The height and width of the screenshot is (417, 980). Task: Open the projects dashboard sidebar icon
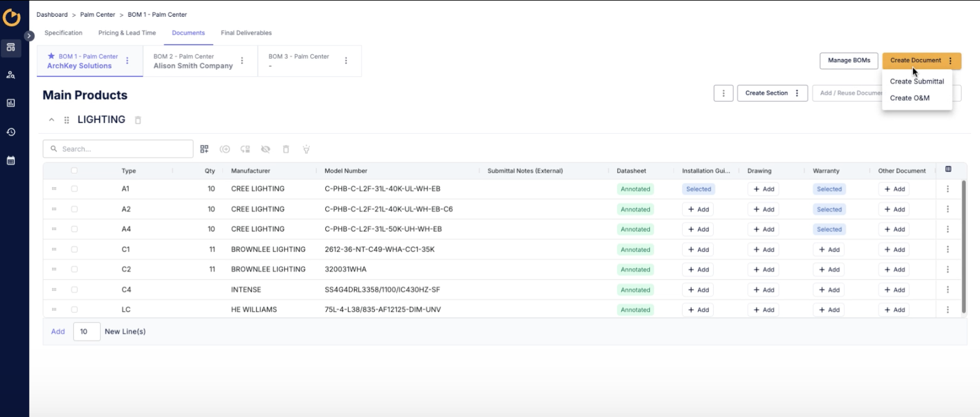pos(11,47)
